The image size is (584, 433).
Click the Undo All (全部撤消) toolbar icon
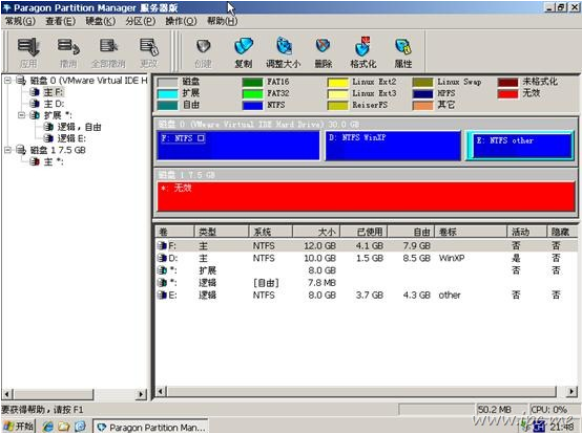coord(108,47)
